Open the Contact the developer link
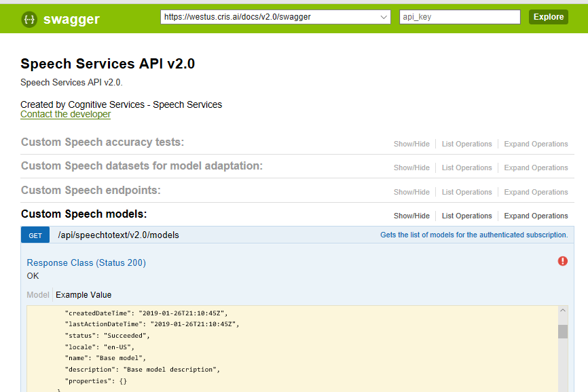Screen dimensions: 588x392 (x=65, y=114)
